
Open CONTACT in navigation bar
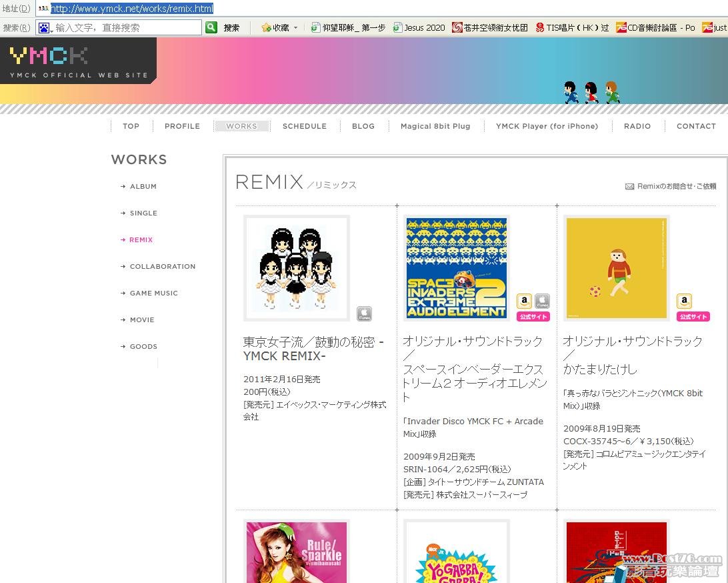point(696,126)
